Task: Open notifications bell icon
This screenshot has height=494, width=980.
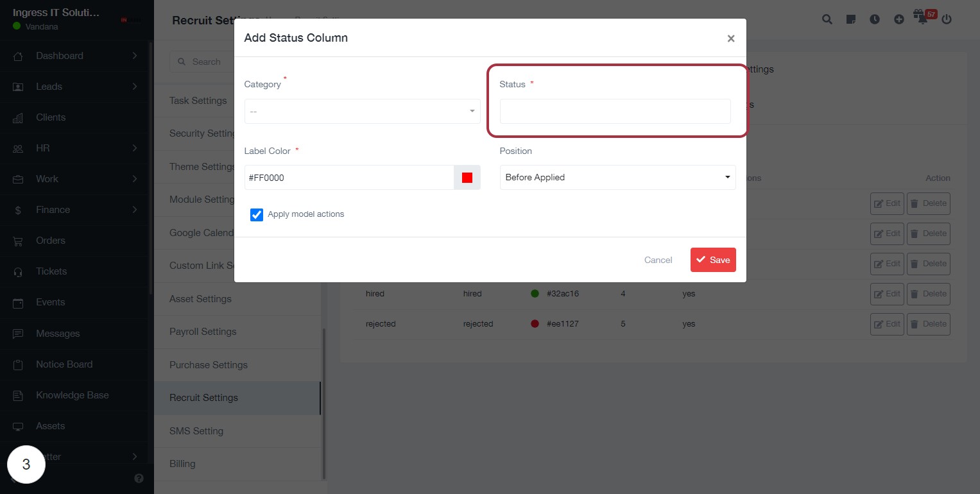Action: (922, 19)
